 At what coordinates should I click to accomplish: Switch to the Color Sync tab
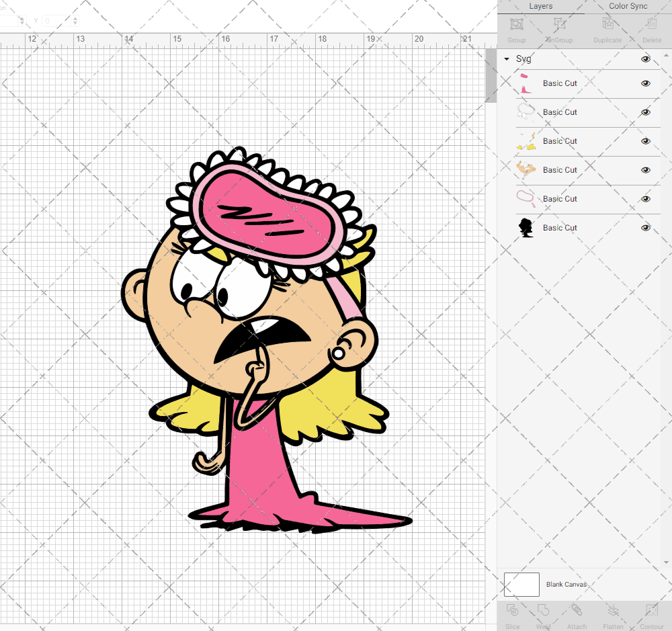point(628,7)
